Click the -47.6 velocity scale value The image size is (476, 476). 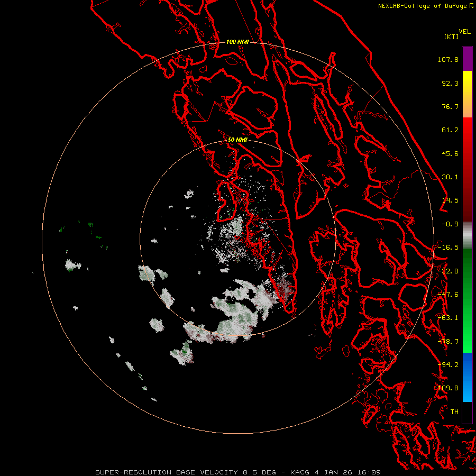(448, 295)
